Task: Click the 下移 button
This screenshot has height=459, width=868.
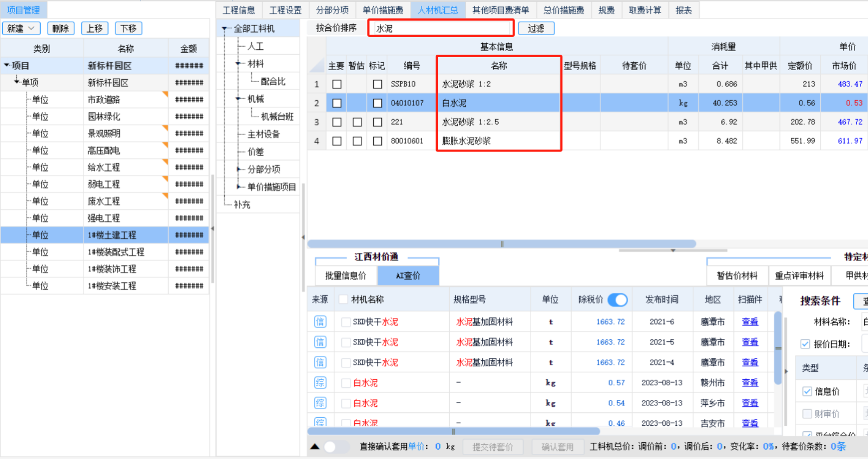Action: 129,28
